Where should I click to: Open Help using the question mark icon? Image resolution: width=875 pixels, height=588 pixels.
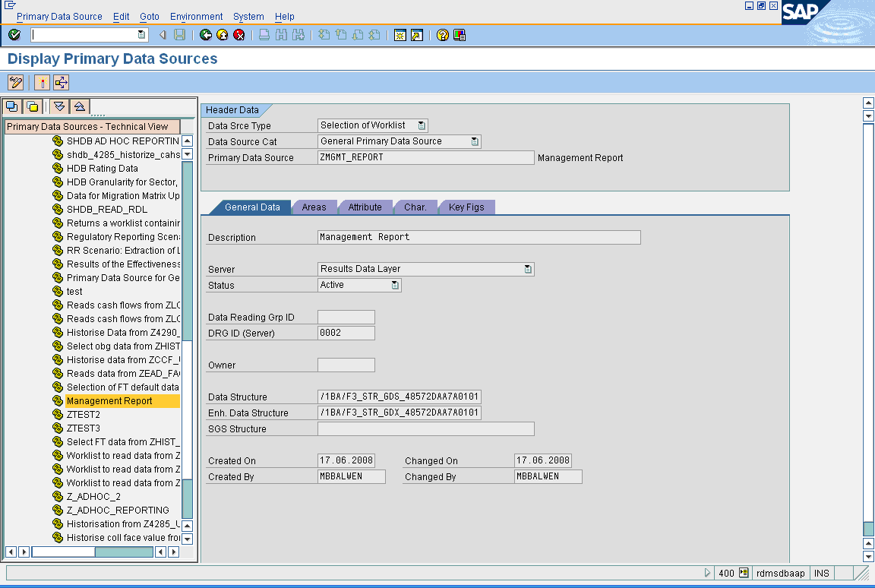(442, 34)
